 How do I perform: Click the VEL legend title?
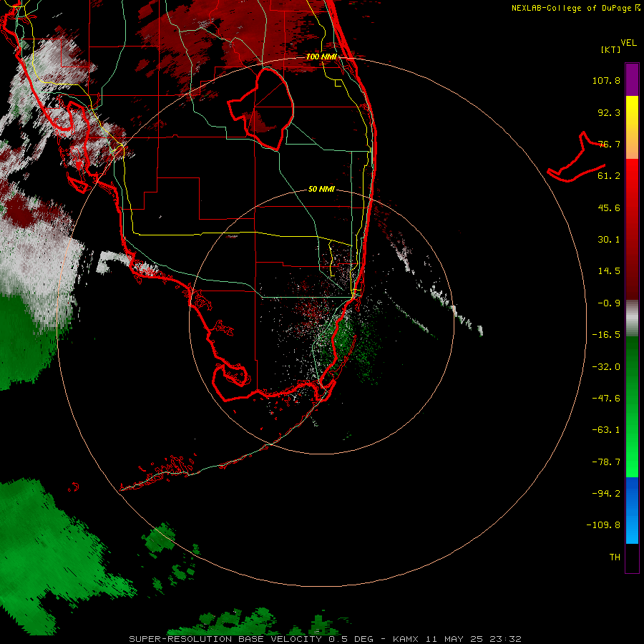(x=628, y=43)
